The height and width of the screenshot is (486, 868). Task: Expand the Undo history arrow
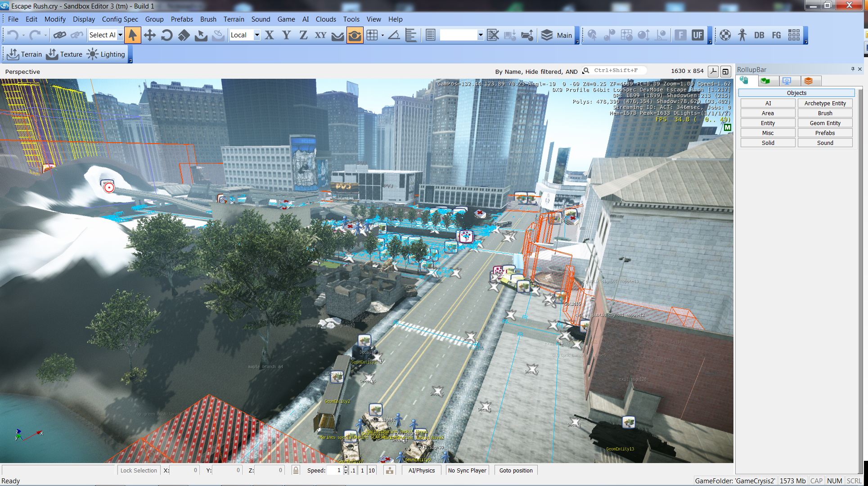tap(23, 35)
